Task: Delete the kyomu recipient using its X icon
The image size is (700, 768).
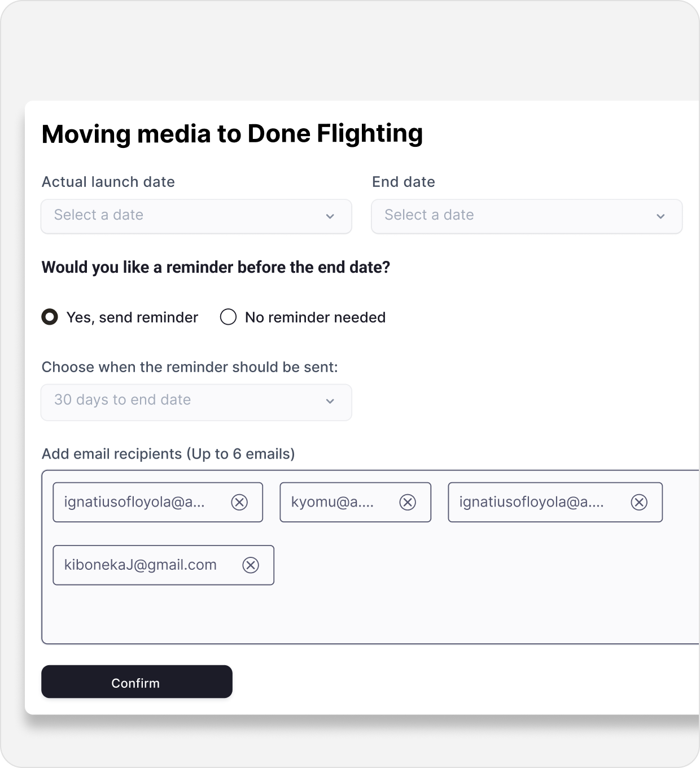Action: (408, 502)
